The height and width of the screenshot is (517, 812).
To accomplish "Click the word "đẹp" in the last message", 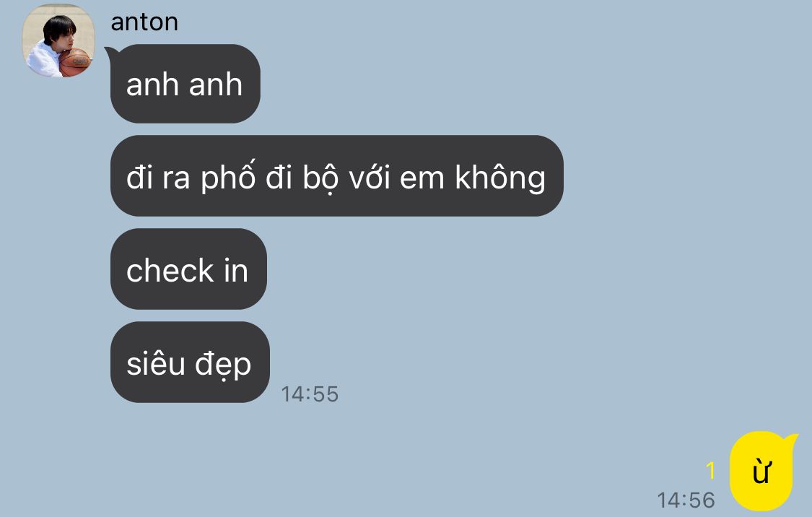I will [223, 364].
